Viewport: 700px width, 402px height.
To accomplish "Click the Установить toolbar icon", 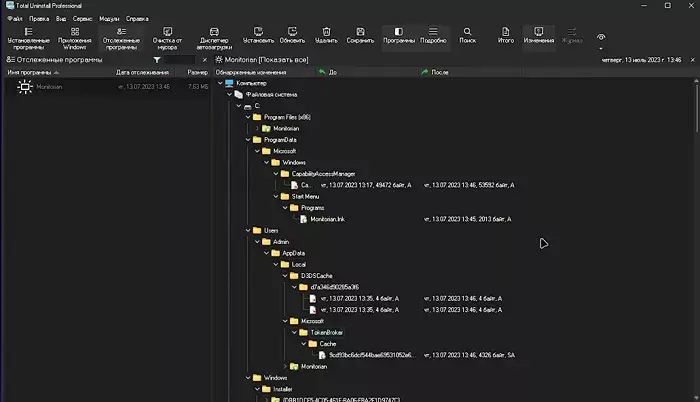I will click(258, 37).
